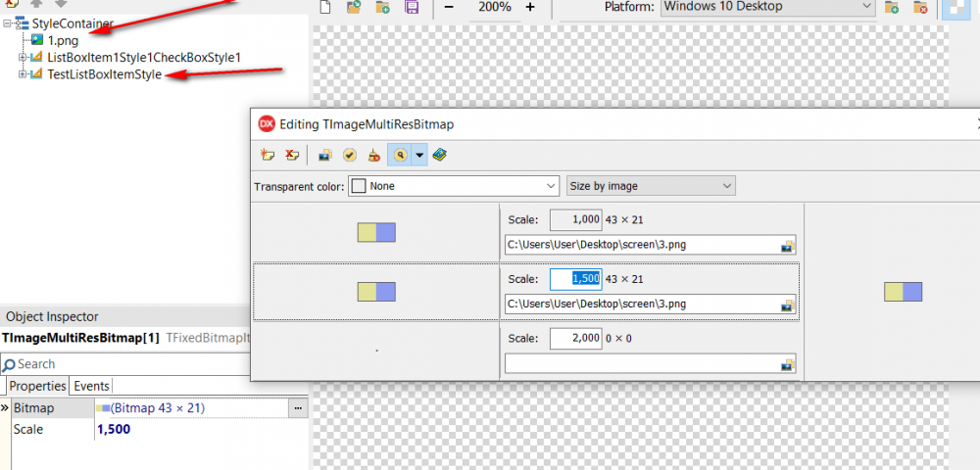The width and height of the screenshot is (980, 470).
Task: Click the Open style folder icon
Action: click(x=355, y=8)
